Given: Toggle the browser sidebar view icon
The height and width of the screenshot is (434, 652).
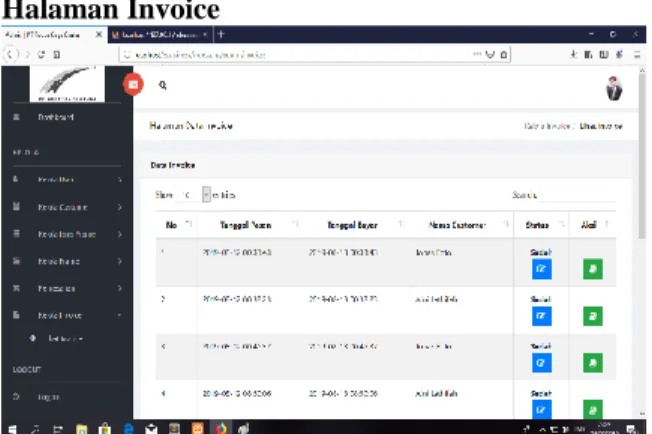Looking at the screenshot, I should (604, 54).
